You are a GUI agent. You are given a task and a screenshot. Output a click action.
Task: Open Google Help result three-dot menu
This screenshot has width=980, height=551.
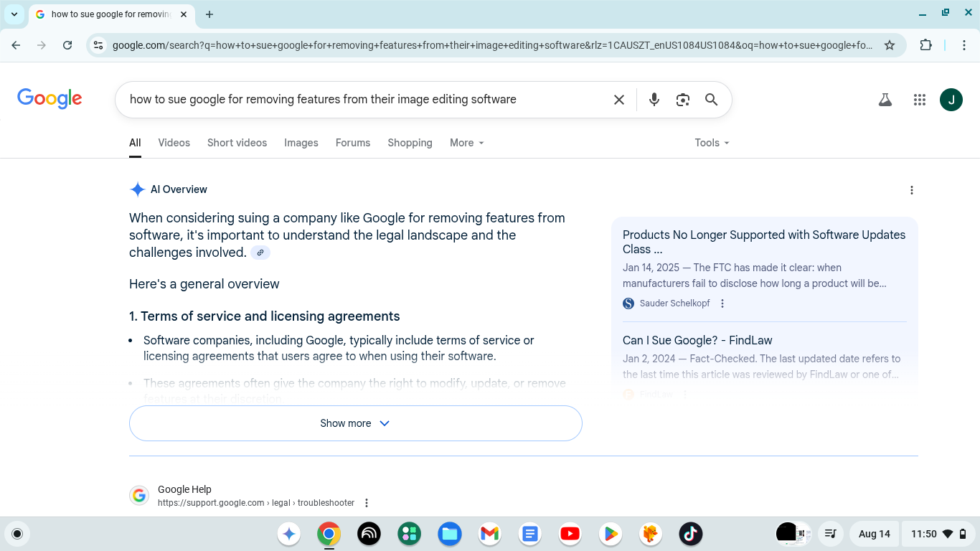click(367, 503)
